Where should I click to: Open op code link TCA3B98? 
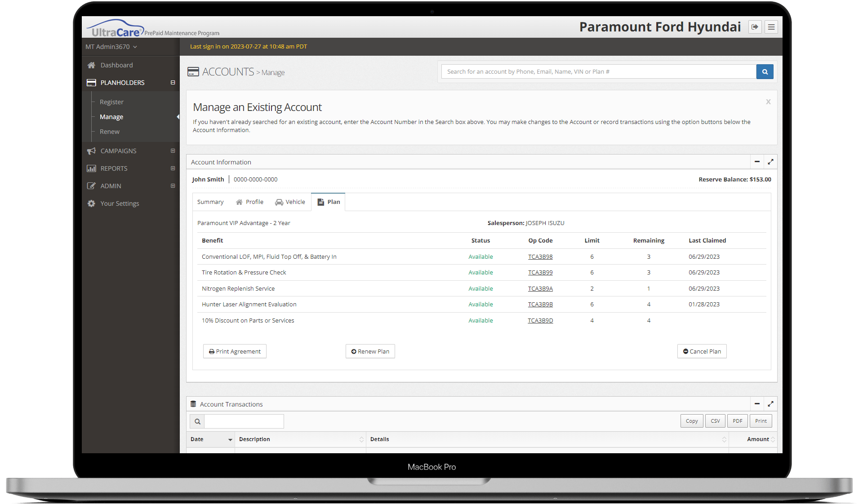tap(540, 257)
